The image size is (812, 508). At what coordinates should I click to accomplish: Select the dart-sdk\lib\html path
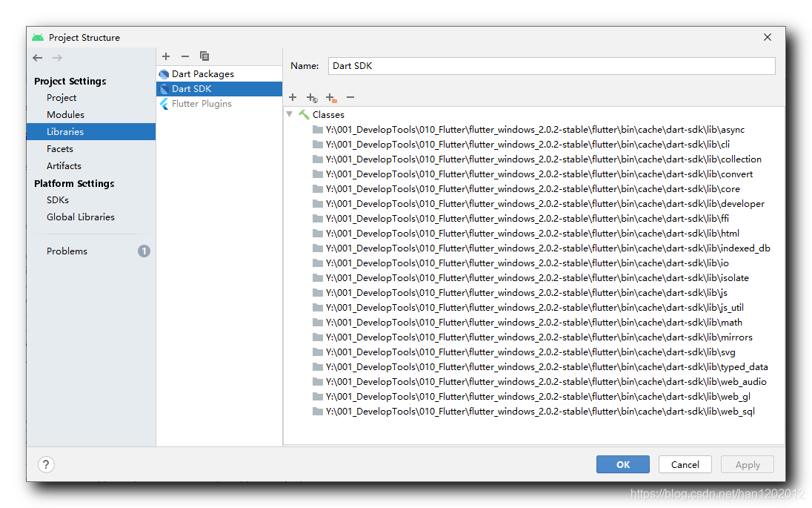click(533, 234)
